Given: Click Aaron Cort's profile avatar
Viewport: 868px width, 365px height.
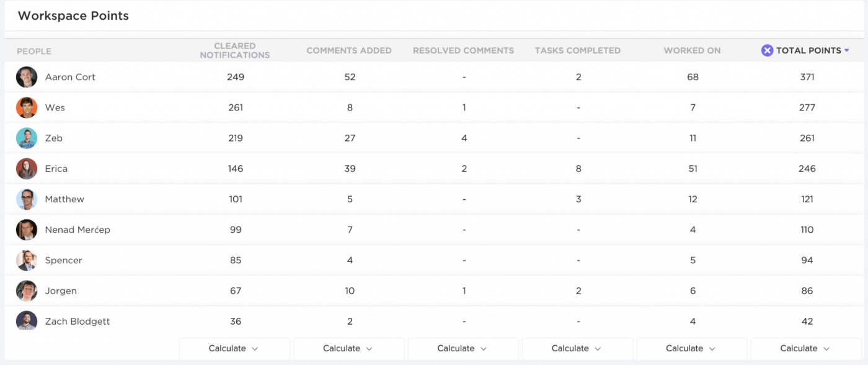Looking at the screenshot, I should coord(27,77).
